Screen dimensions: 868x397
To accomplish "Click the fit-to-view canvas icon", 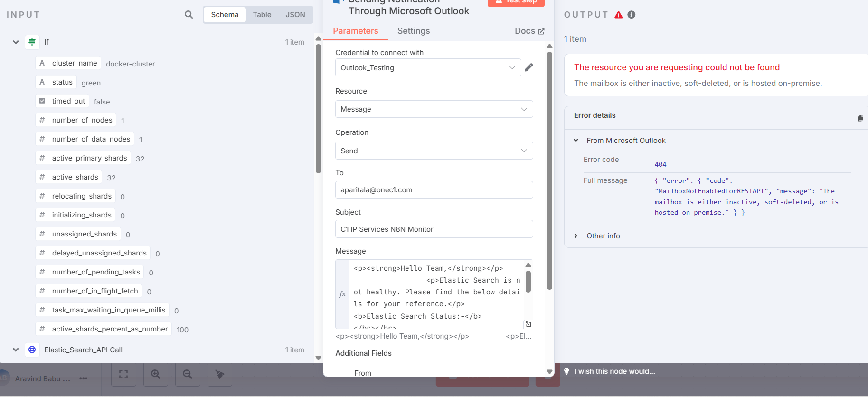I will pyautogui.click(x=123, y=374).
